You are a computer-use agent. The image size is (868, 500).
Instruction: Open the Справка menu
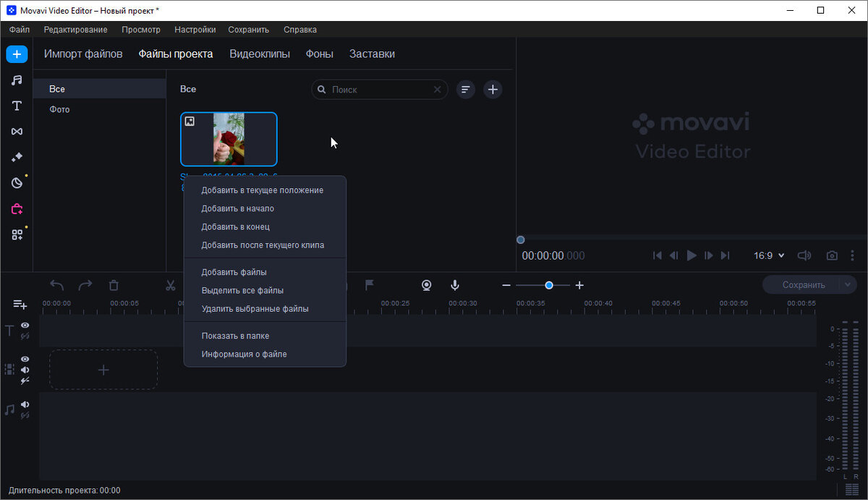pyautogui.click(x=300, y=30)
